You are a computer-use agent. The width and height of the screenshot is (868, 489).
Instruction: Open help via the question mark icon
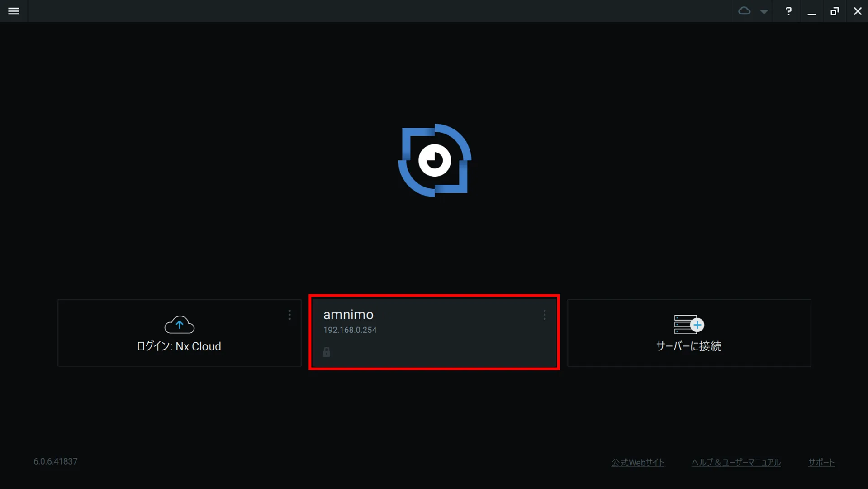[788, 11]
